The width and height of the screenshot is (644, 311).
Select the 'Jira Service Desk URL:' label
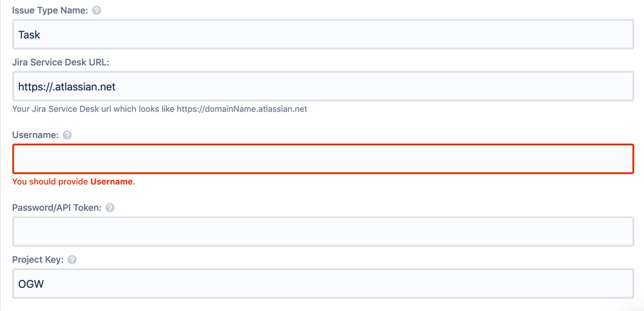click(61, 63)
